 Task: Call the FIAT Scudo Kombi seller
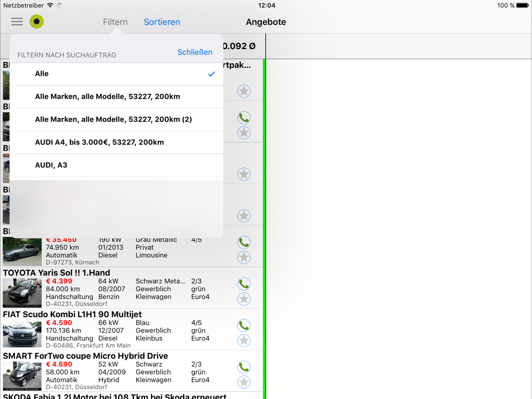point(244,326)
